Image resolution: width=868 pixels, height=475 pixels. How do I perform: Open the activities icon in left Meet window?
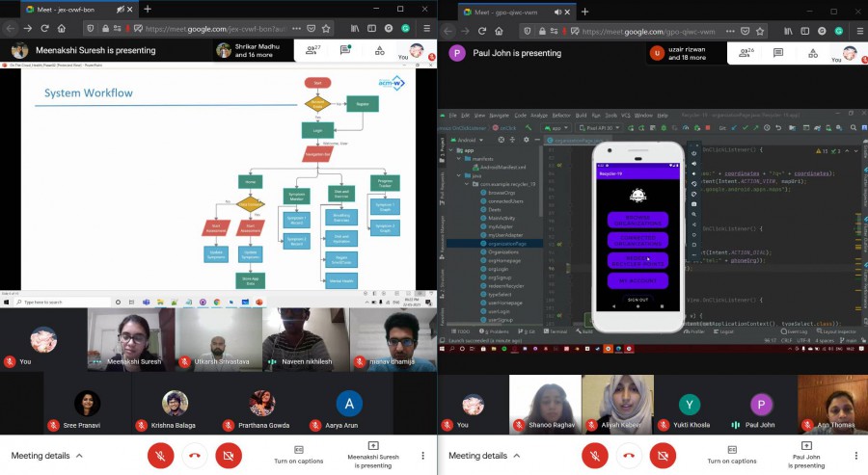click(379, 50)
